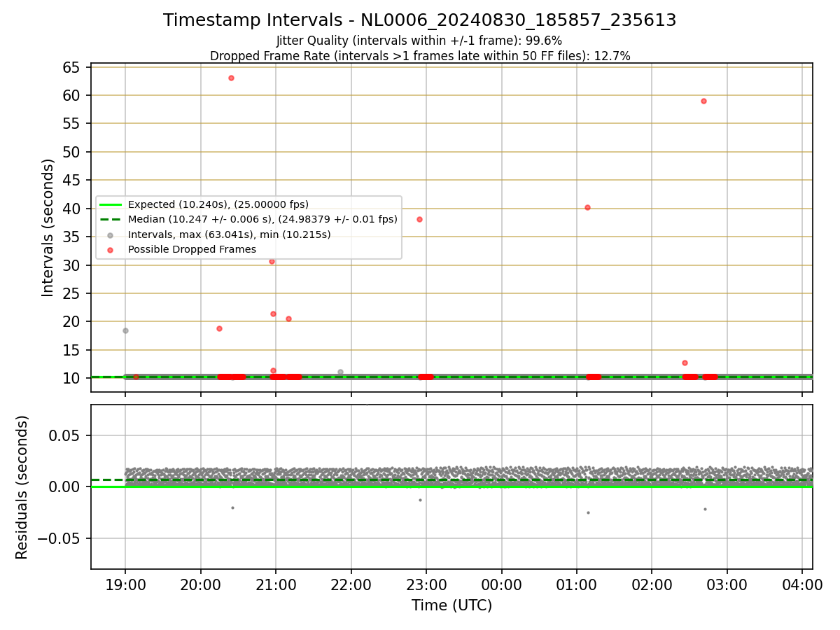This screenshot has height=630, width=840.
Task: Click the plot title "Timestamp Intervals - NL0006_20240830_185857_235613"
Action: point(420,20)
